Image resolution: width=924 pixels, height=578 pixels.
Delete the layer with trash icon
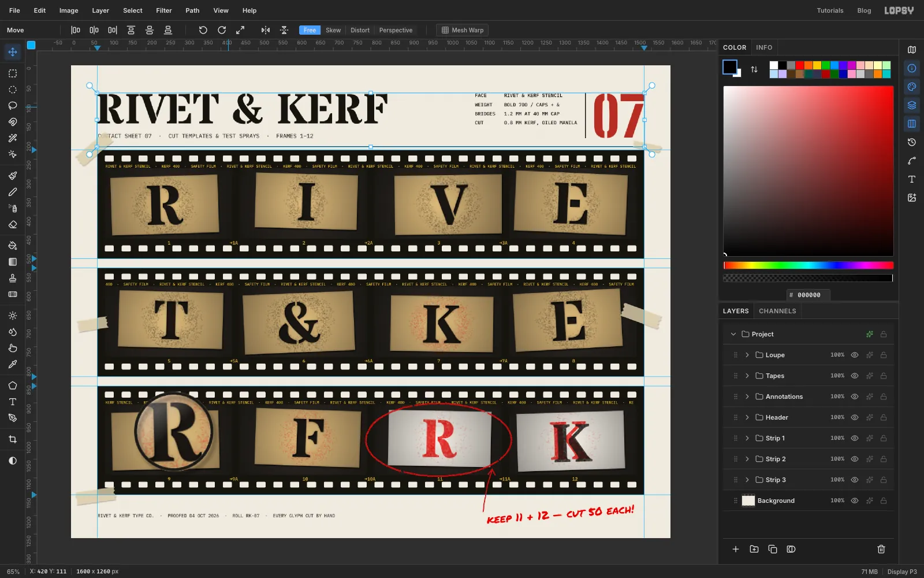click(x=881, y=549)
